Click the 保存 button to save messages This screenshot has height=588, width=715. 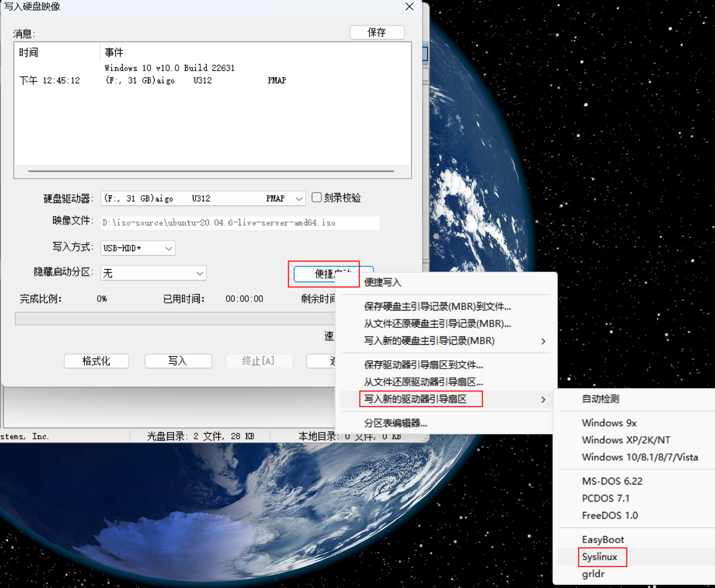click(x=377, y=32)
